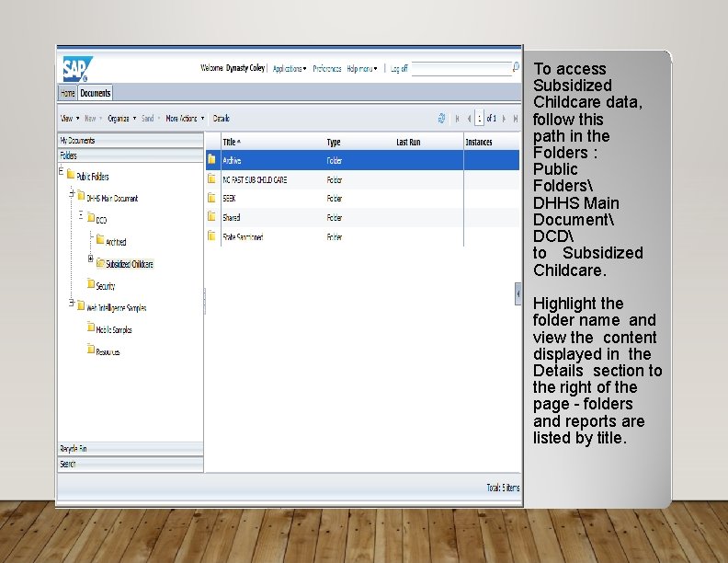Screen dimensions: 728x563
Task: Go to next page arrow
Action: pos(504,119)
